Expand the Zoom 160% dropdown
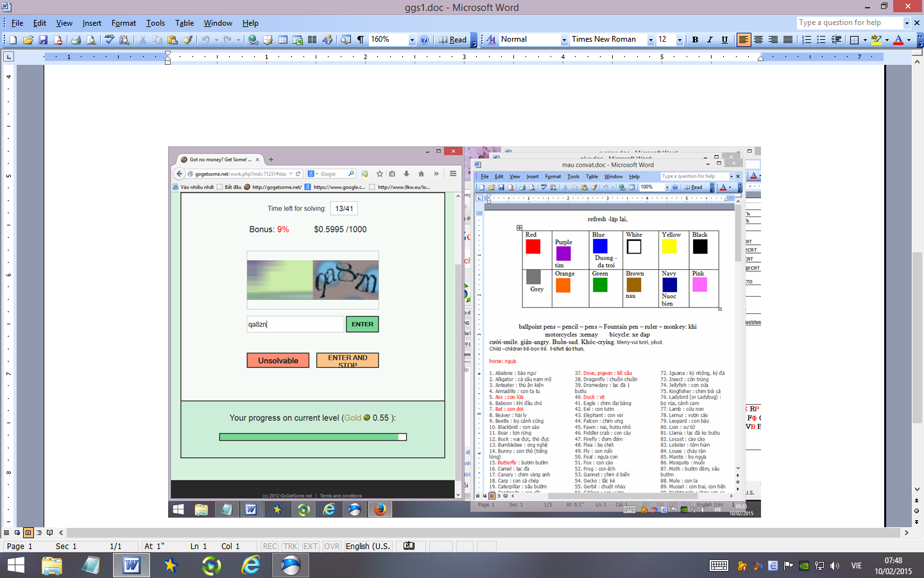The height and width of the screenshot is (578, 924). (x=412, y=40)
